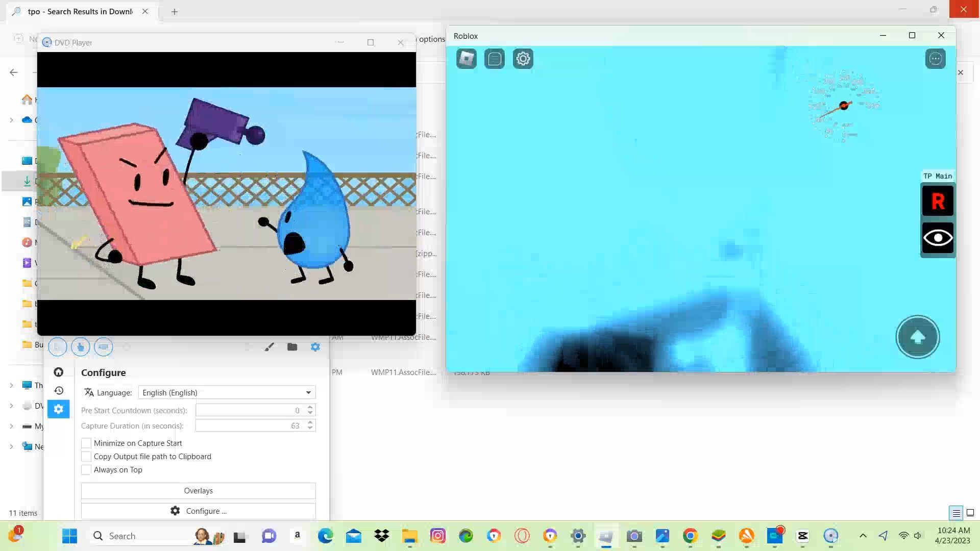Image resolution: width=980 pixels, height=551 pixels.
Task: Expand the DVD drive tree node
Action: (11, 406)
